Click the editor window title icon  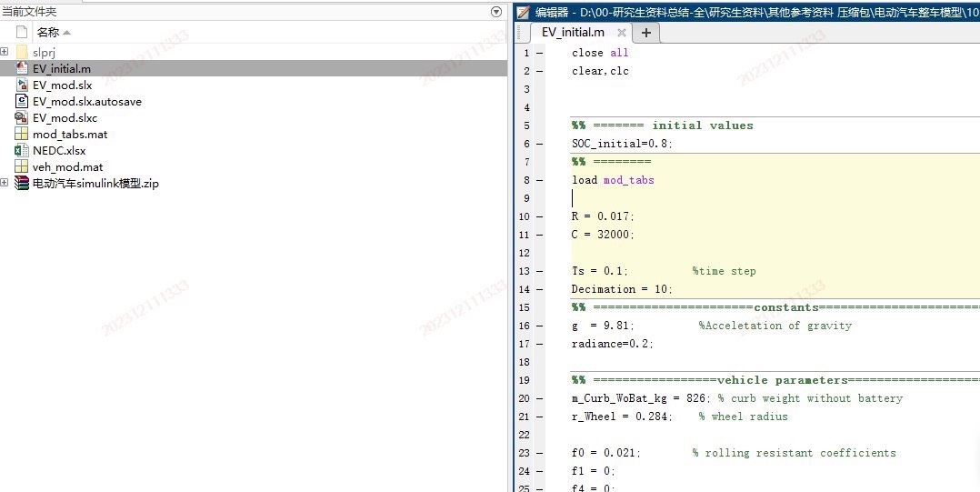(x=523, y=12)
